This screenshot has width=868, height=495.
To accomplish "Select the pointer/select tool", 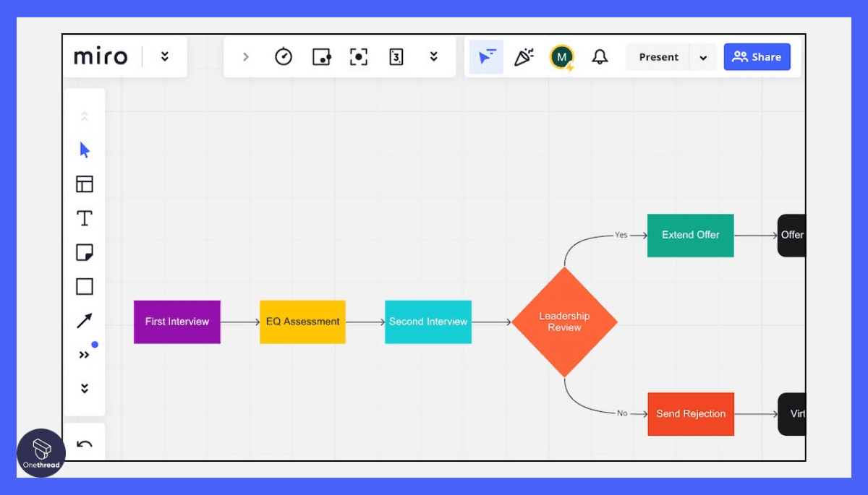I will (x=85, y=150).
